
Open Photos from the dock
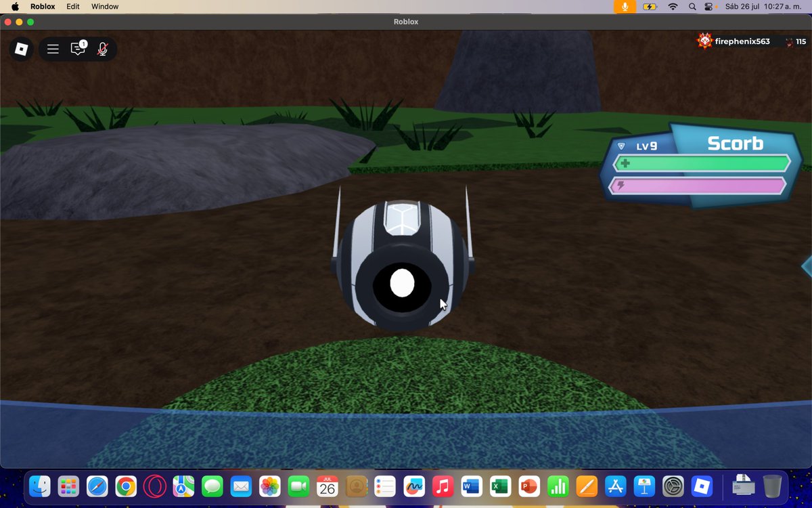pos(270,486)
